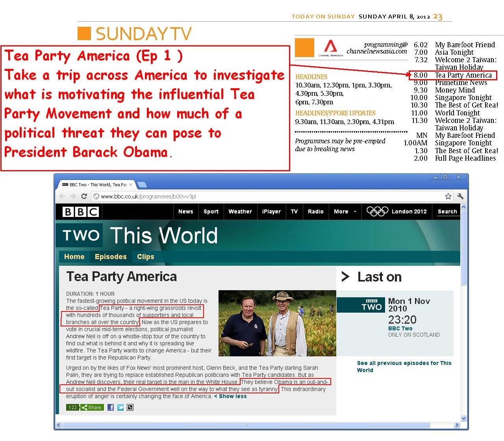Image resolution: width=504 pixels, height=441 pixels.
Task: Click the orange Sunday TV square
Action: [84, 33]
